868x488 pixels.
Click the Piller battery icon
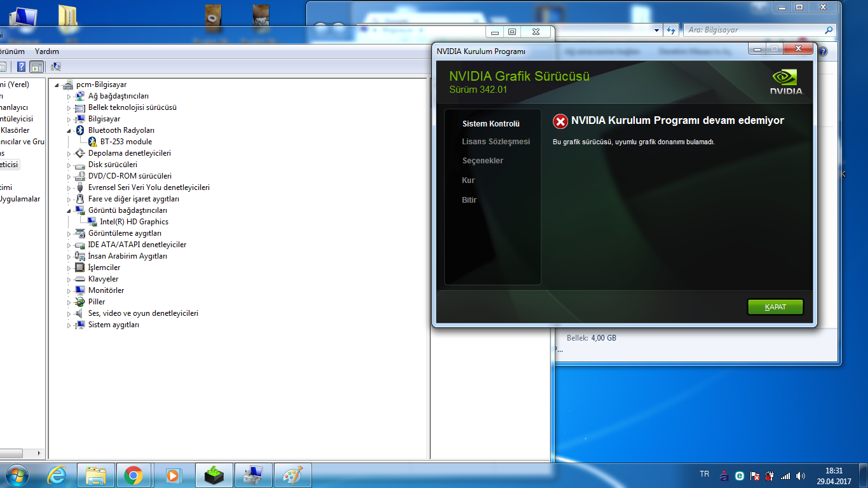coord(80,302)
